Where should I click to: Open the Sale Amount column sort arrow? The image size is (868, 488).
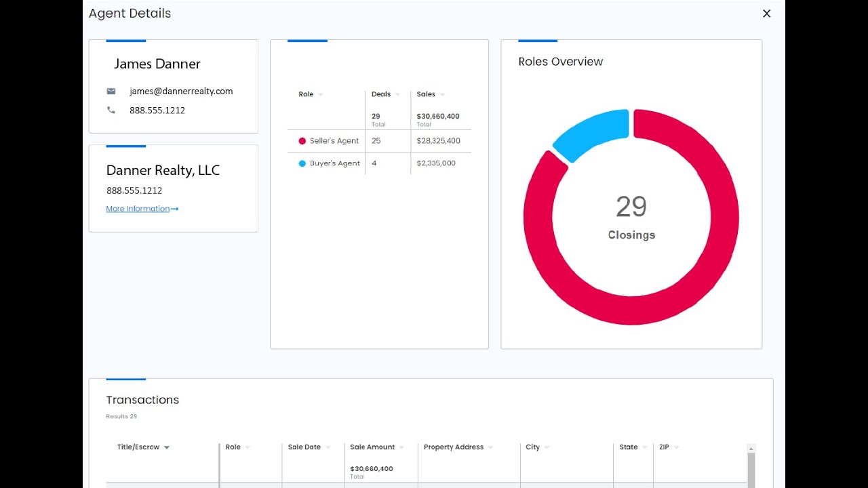pyautogui.click(x=401, y=447)
